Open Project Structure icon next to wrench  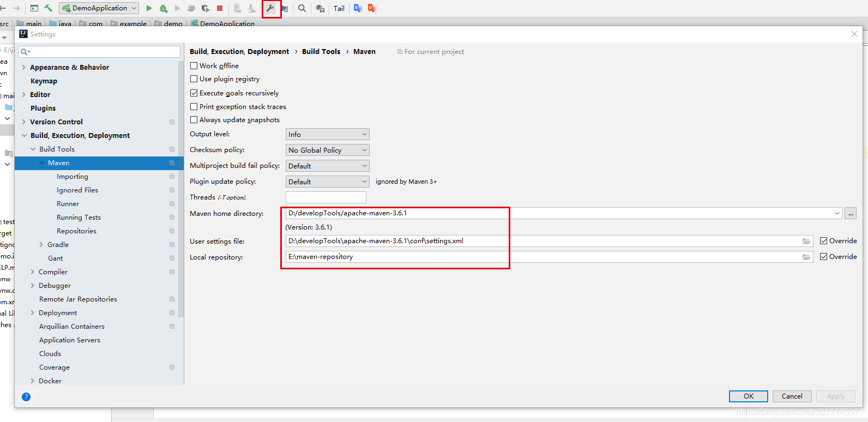coord(285,9)
